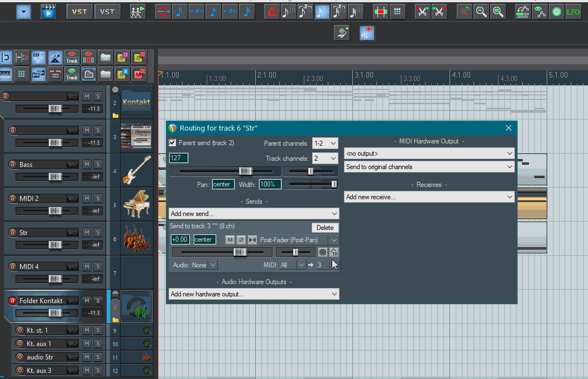Open the I/O routing button on Bass track
Image resolution: width=588 pixels, height=379 pixels.
click(72, 165)
